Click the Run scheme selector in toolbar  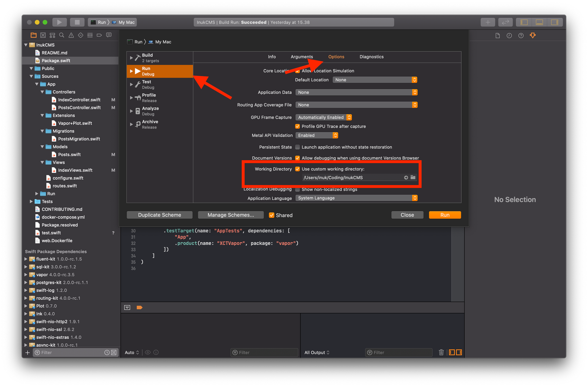pyautogui.click(x=98, y=22)
